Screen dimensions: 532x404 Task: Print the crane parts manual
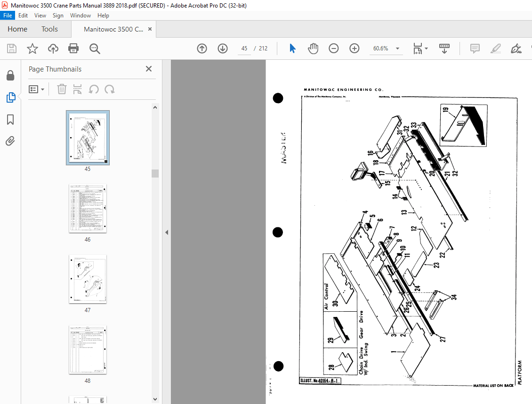pyautogui.click(x=73, y=48)
